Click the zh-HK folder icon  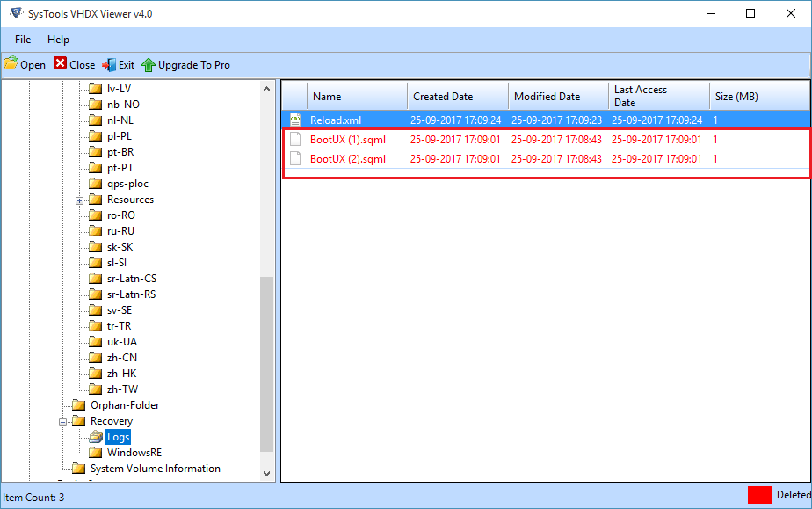coord(95,374)
